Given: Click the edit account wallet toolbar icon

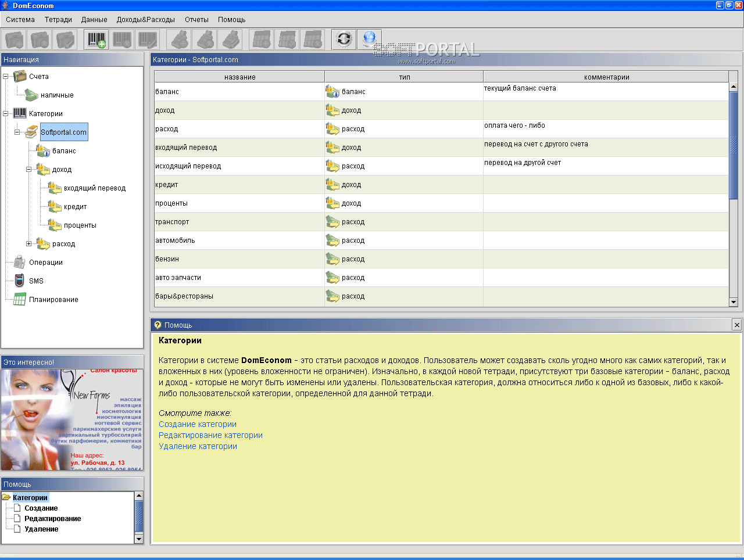Looking at the screenshot, I should tap(65, 40).
